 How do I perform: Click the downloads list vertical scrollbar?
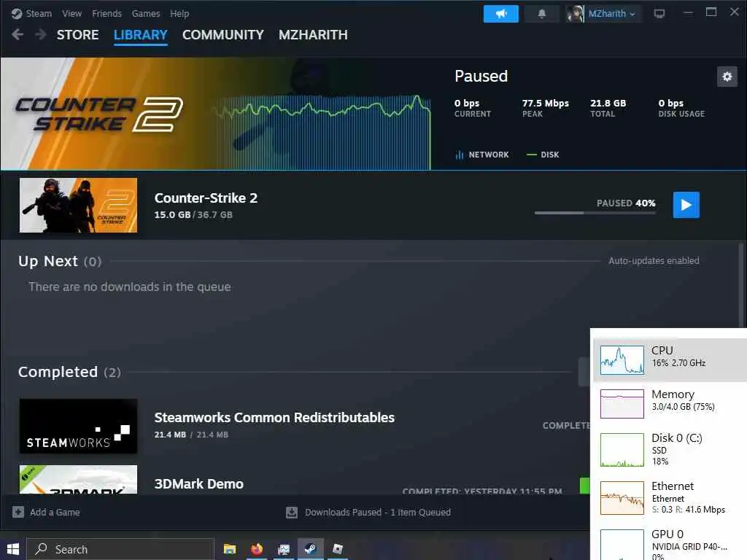(x=741, y=286)
